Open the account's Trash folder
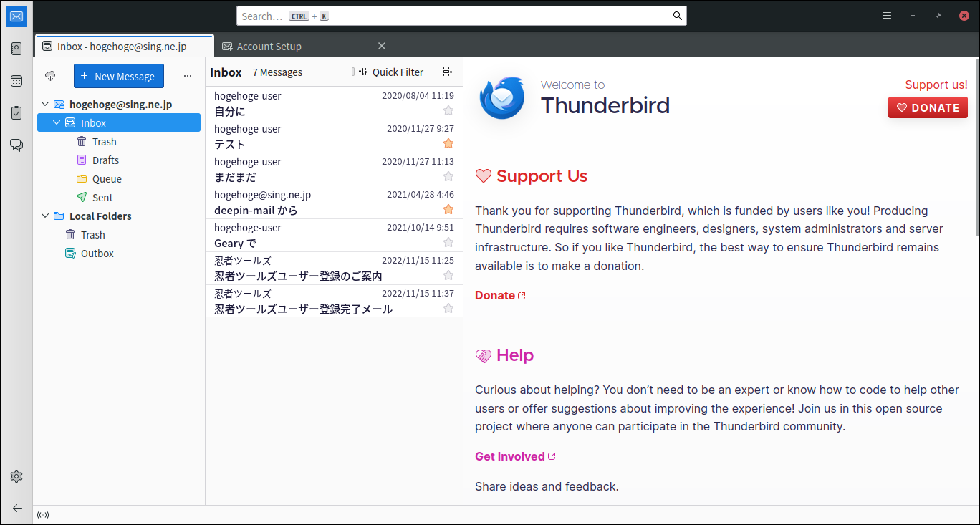The height and width of the screenshot is (525, 980). click(x=119, y=142)
